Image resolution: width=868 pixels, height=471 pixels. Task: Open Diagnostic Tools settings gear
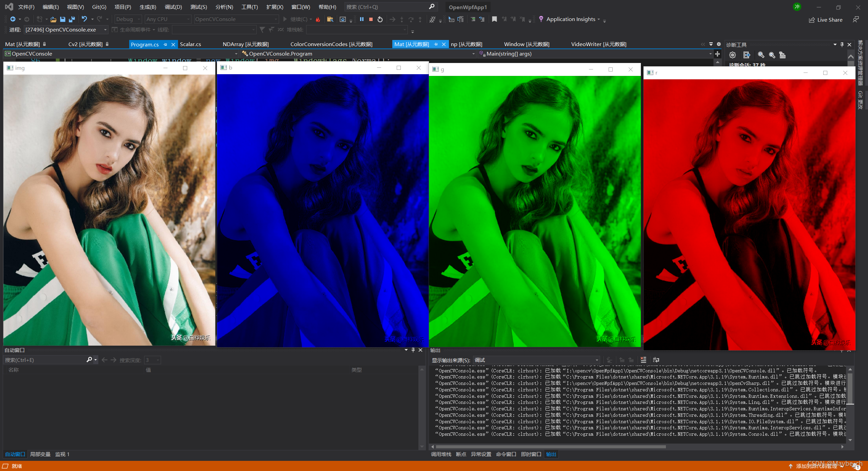(x=732, y=55)
